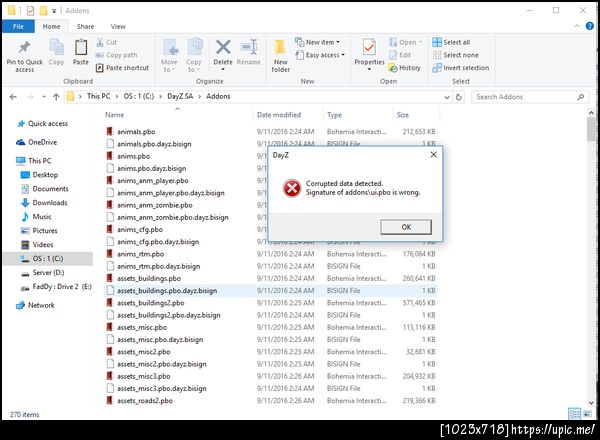Sort by the Size column header
600x440 pixels.
pyautogui.click(x=403, y=115)
